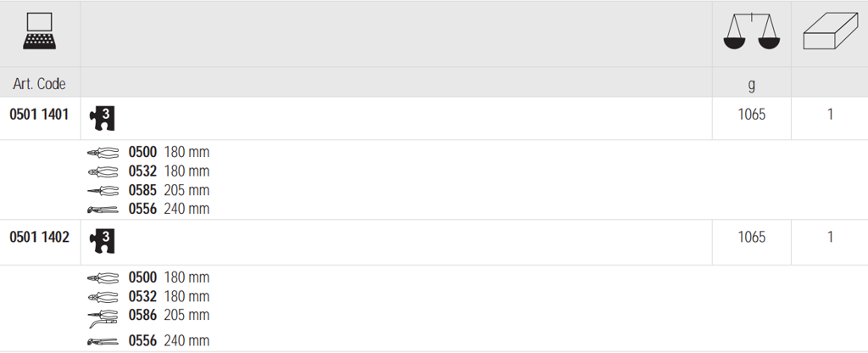Select product code 0585
Screen dimensions: 868x353
142,190
